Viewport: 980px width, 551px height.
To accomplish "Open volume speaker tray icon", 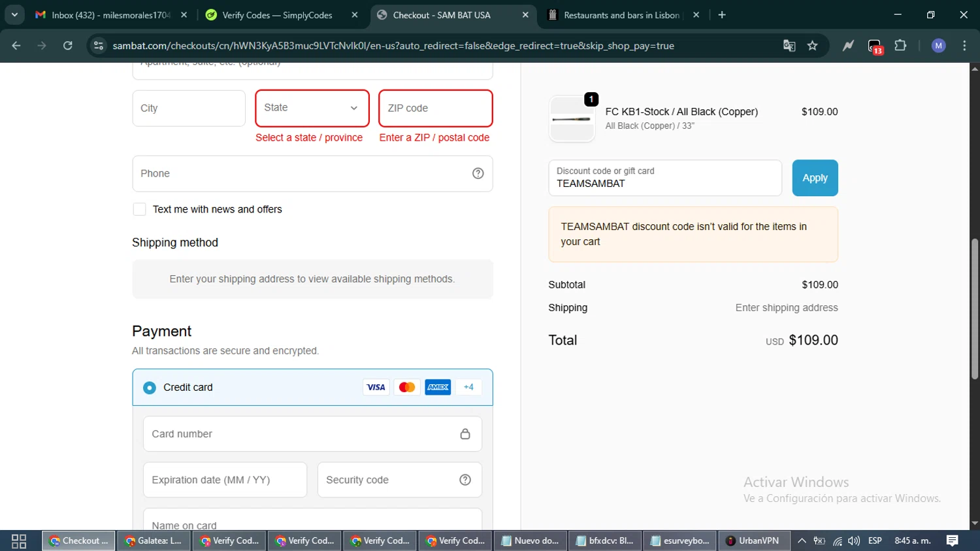I will point(854,541).
